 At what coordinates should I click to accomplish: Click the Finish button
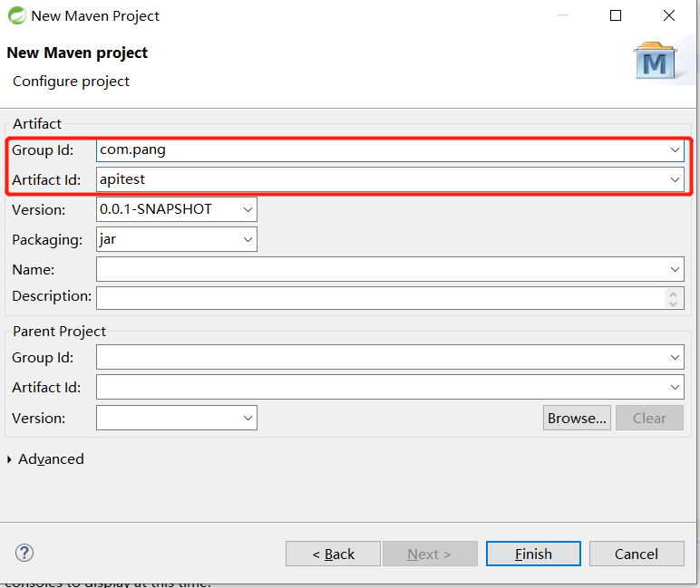coord(533,554)
